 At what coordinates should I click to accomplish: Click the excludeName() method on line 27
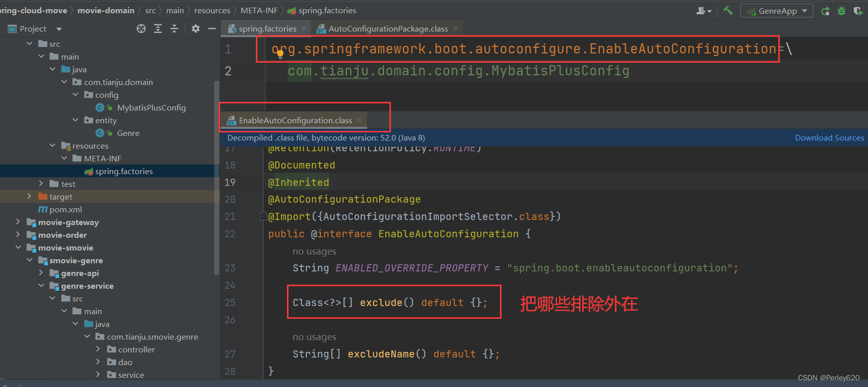(x=387, y=354)
